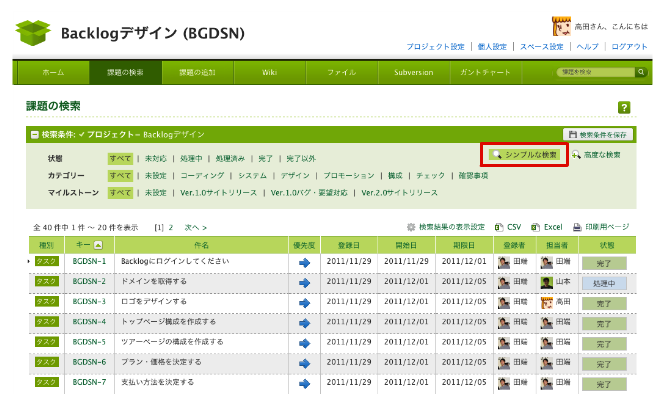Open プロジェクト設定 link
The height and width of the screenshot is (402, 661).
[x=435, y=46]
